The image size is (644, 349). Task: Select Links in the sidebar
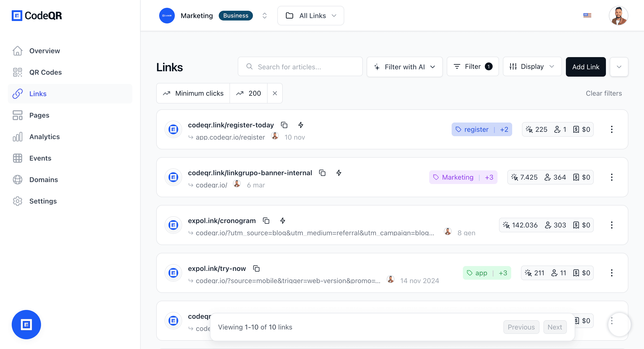click(70, 94)
